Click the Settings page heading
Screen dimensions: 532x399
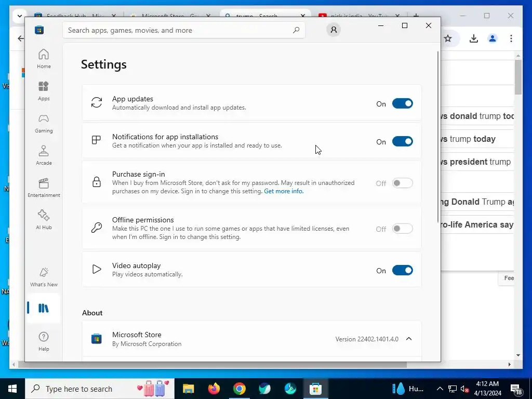104,64
